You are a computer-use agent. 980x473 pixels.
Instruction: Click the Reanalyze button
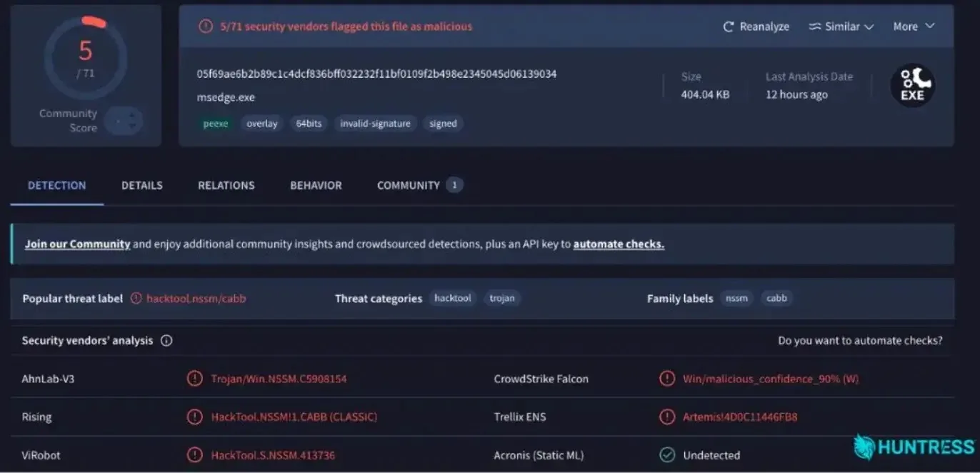[756, 26]
